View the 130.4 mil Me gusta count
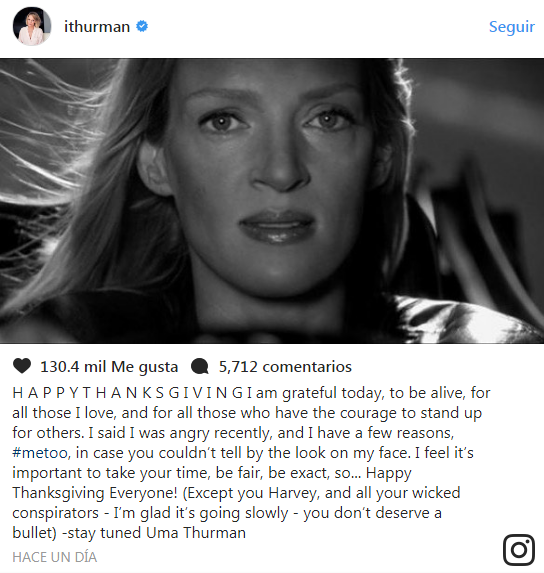Screen dimensions: 544x573 [109, 367]
